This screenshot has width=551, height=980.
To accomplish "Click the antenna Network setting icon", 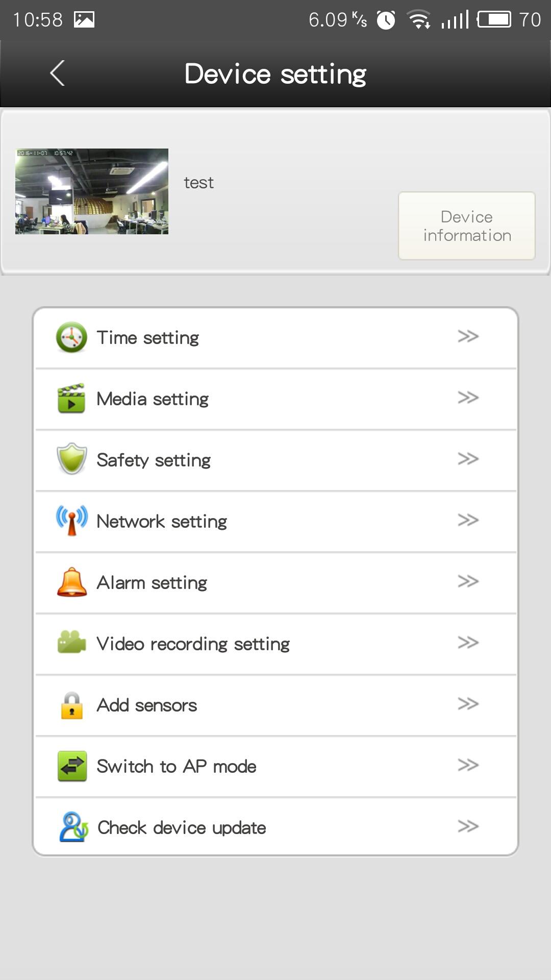I will 71,521.
